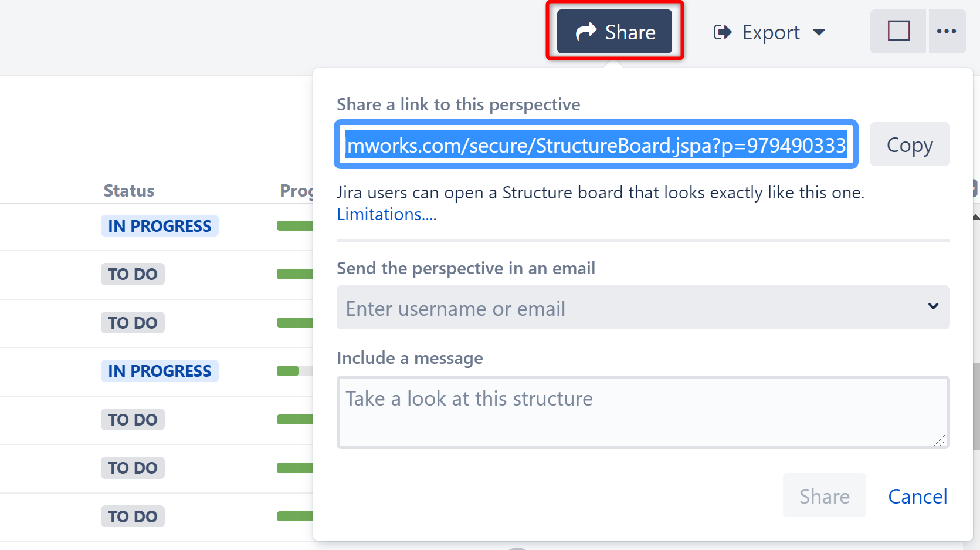
Task: Click the first TO DO status badge
Action: [133, 274]
